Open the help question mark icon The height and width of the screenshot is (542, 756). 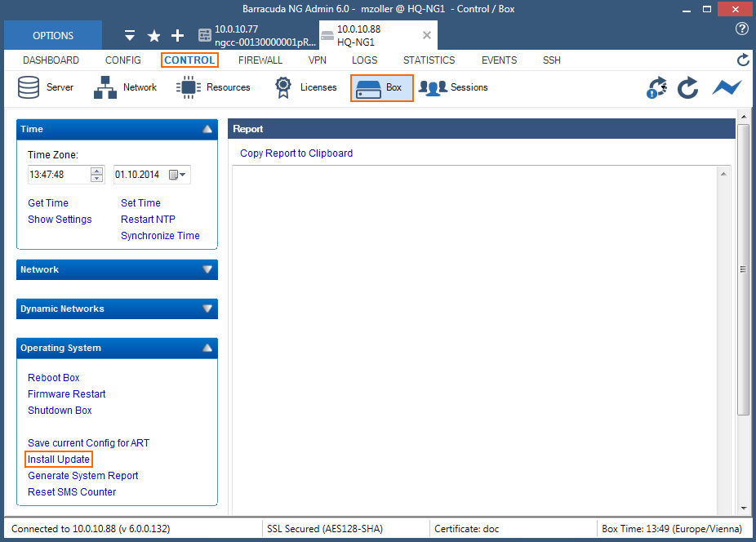742,29
